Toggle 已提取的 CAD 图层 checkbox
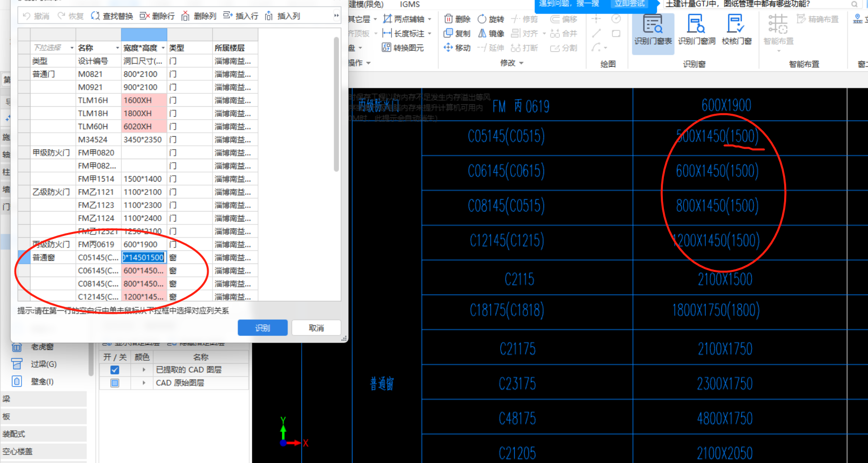 click(115, 370)
